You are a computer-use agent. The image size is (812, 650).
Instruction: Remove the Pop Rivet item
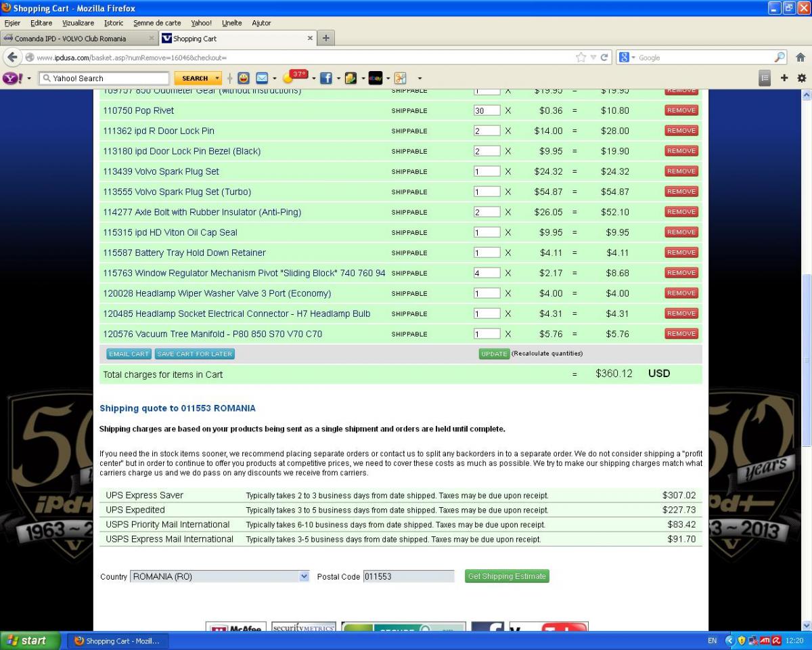coord(681,110)
